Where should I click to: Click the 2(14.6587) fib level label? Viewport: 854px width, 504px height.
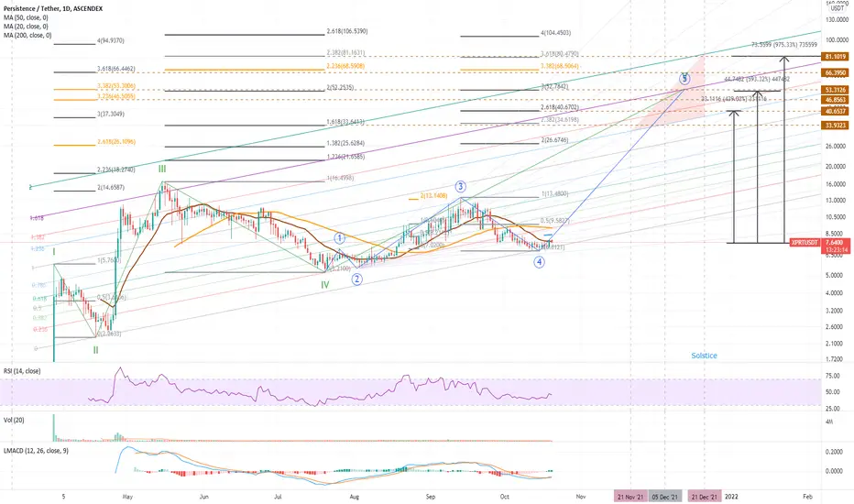111,188
